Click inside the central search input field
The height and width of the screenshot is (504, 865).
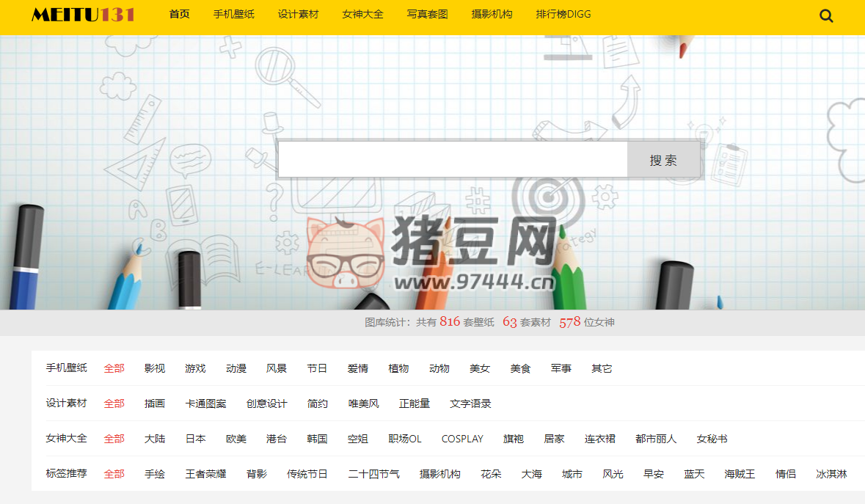point(452,160)
